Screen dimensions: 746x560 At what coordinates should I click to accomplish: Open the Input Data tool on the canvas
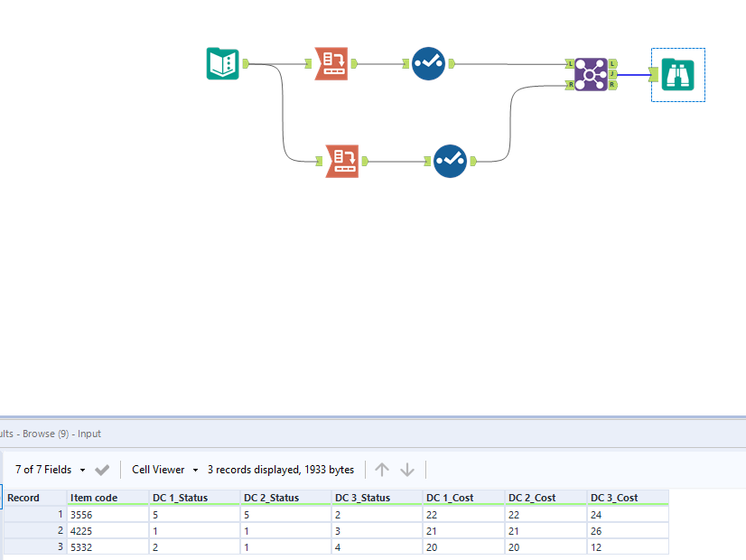pos(222,65)
